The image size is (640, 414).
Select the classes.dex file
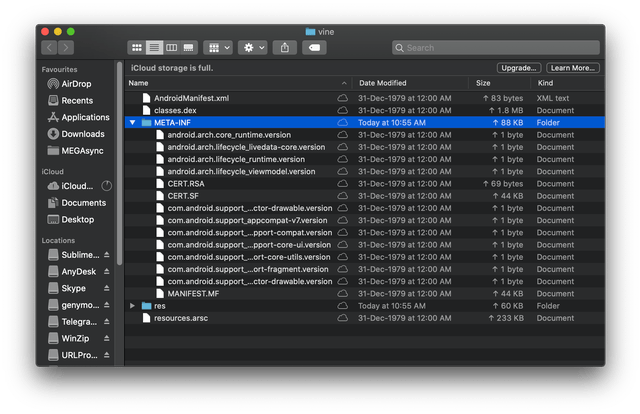pyautogui.click(x=365, y=110)
